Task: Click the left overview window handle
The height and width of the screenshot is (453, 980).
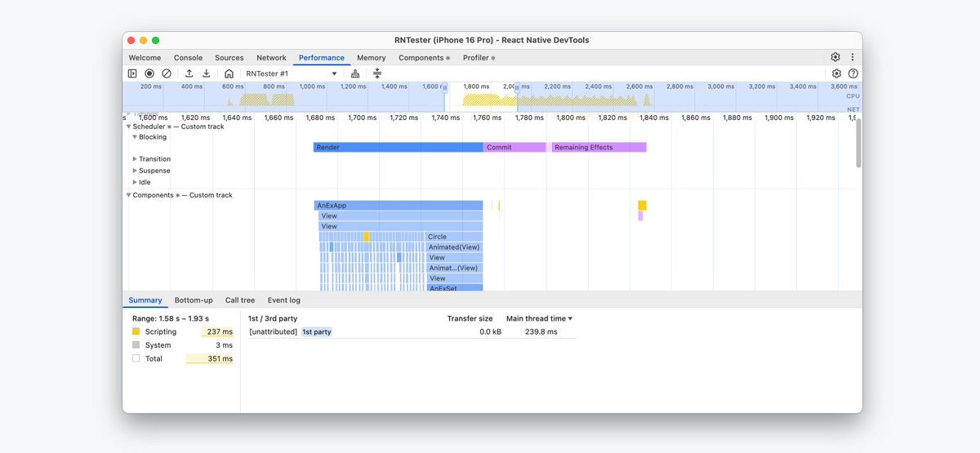Action: [445, 87]
